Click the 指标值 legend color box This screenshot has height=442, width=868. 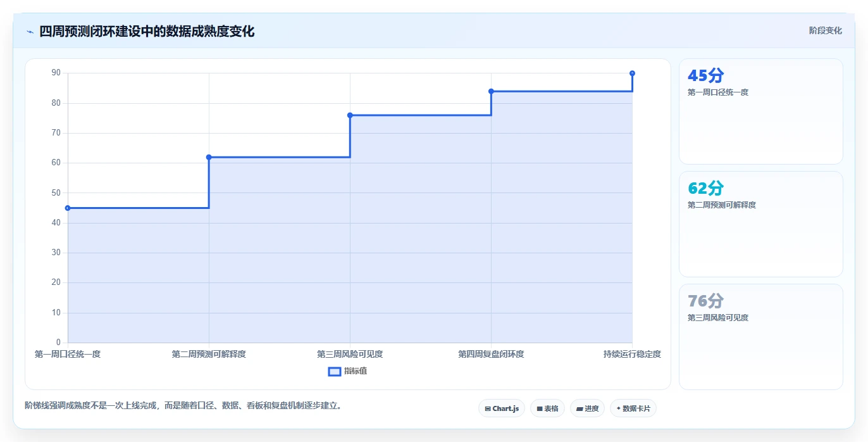click(335, 371)
